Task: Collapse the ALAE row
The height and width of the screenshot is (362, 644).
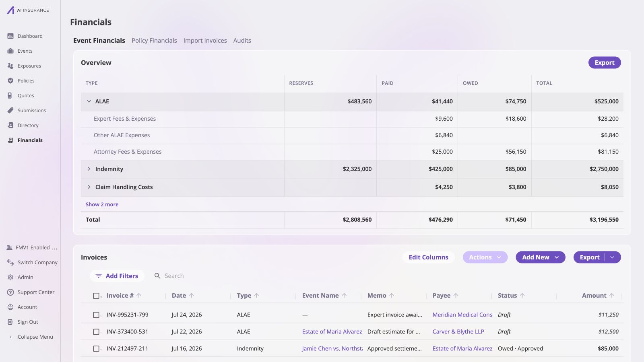Action: coord(89,101)
